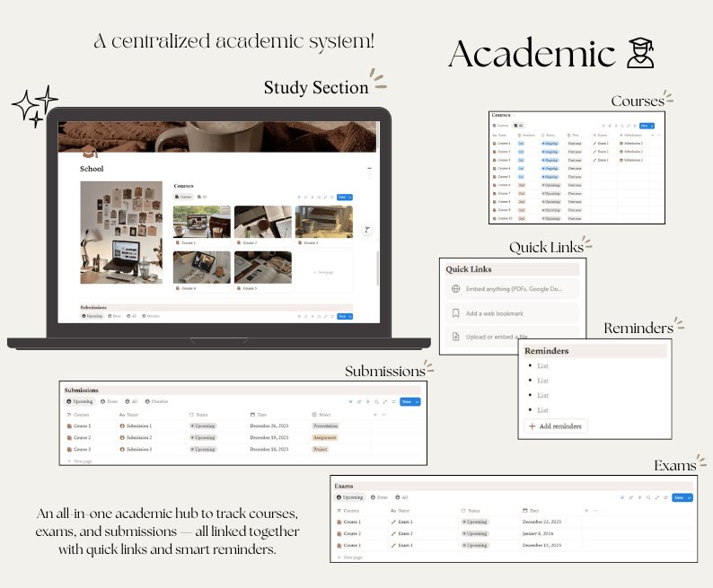This screenshot has width=713, height=588.
Task: Open Course 3 link in the Exams table
Action: click(x=348, y=545)
